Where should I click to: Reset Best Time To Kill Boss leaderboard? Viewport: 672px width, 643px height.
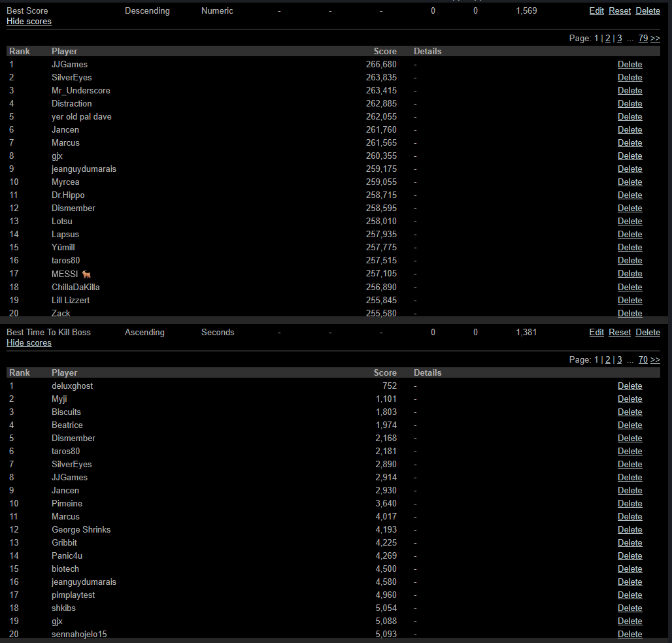[620, 333]
